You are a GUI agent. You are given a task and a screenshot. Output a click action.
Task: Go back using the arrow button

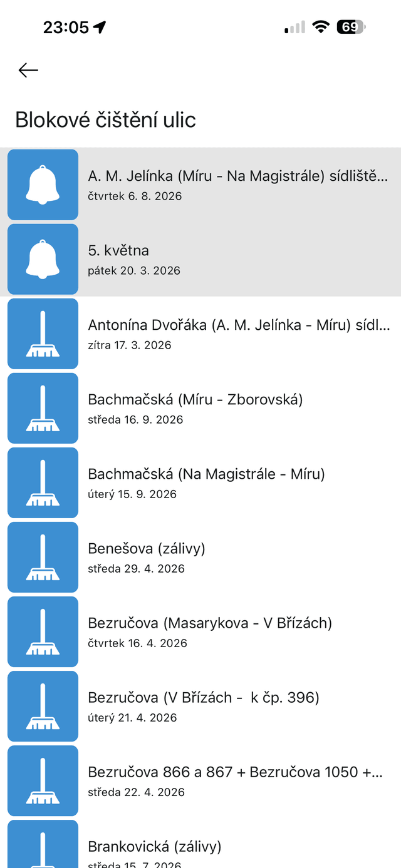point(28,70)
